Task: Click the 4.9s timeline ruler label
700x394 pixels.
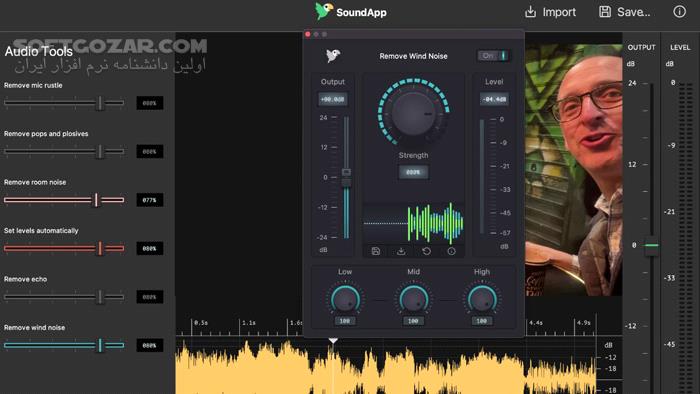Action: point(583,323)
